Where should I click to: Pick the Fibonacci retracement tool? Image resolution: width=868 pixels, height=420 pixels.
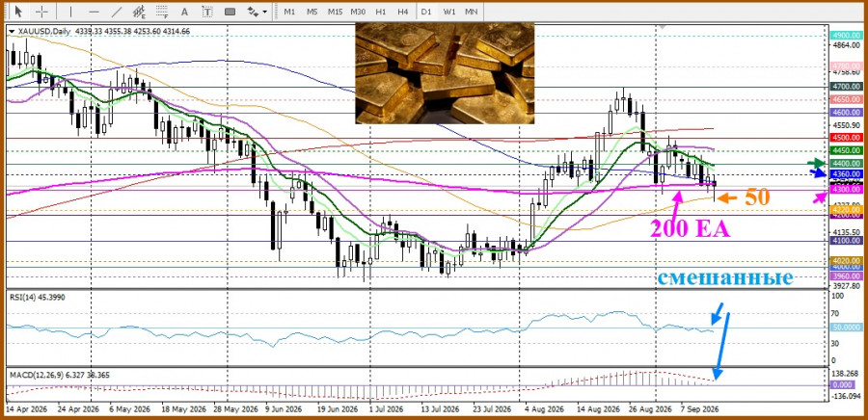[162, 11]
